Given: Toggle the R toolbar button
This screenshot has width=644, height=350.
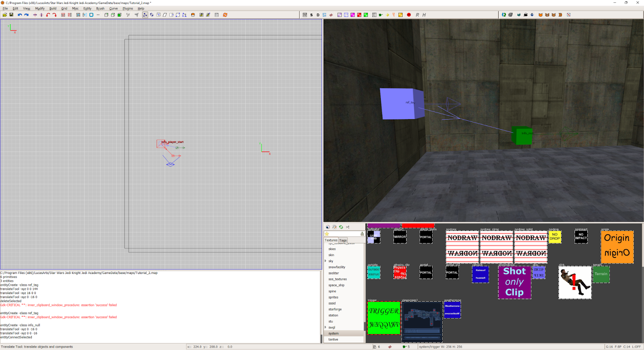Looking at the screenshot, I should (x=417, y=15).
